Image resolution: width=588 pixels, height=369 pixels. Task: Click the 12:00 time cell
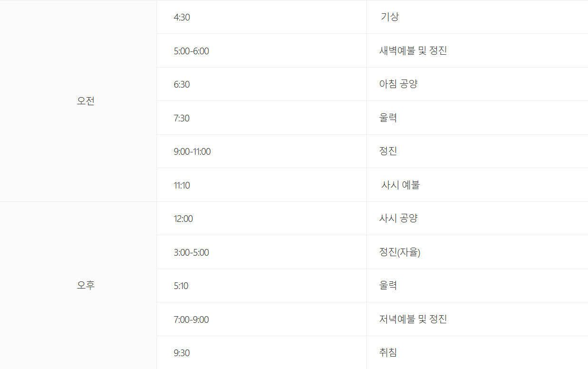183,219
